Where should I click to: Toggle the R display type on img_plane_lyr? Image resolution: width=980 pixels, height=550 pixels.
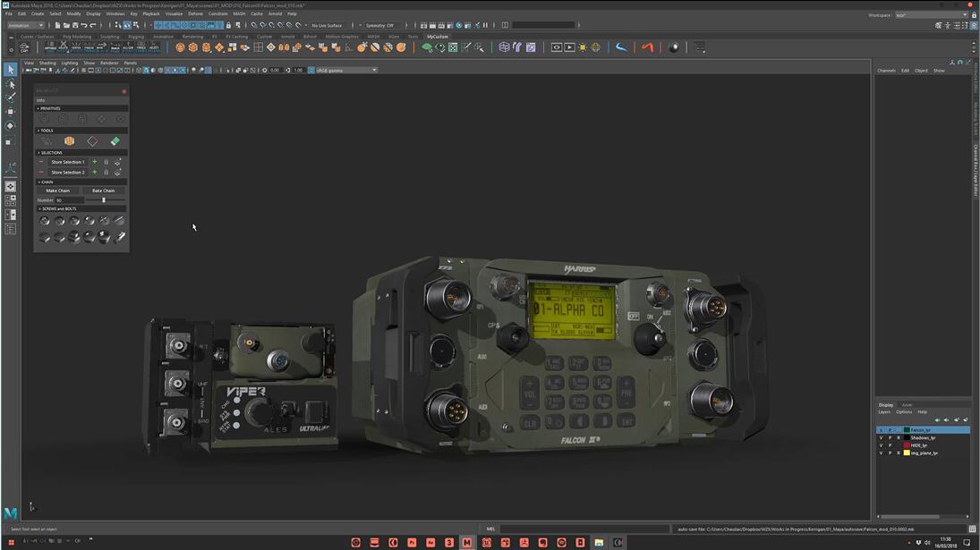pos(899,453)
